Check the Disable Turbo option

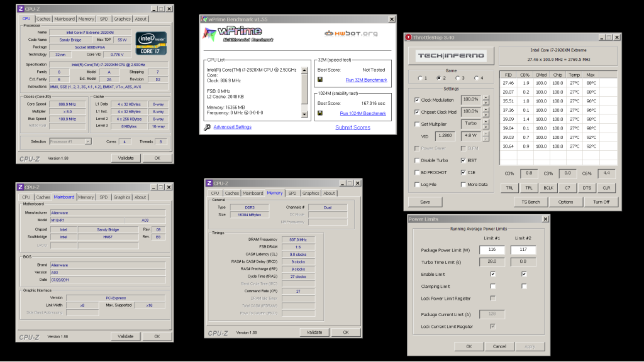pyautogui.click(x=417, y=160)
